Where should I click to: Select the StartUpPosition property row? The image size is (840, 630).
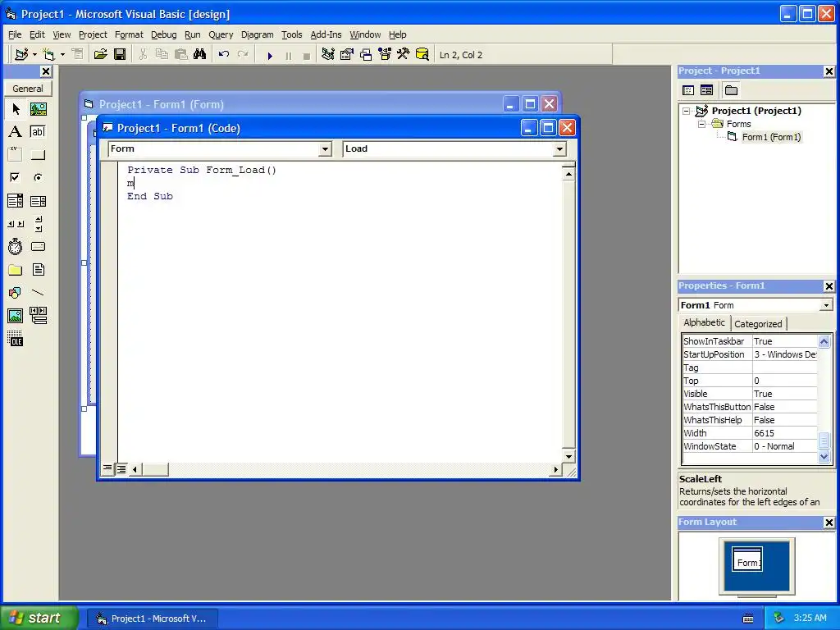pyautogui.click(x=750, y=354)
